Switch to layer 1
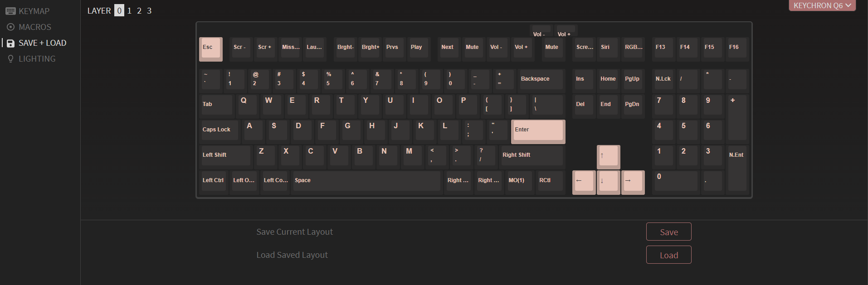 click(129, 10)
